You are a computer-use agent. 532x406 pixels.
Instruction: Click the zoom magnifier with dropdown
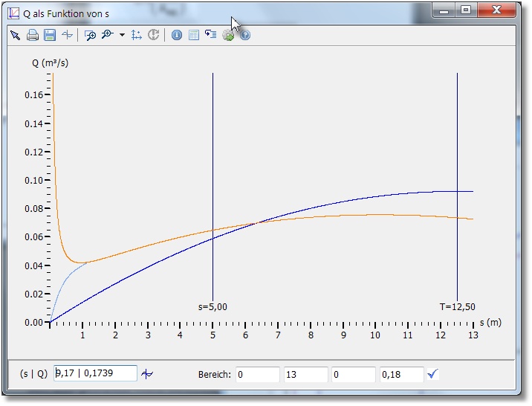108,35
